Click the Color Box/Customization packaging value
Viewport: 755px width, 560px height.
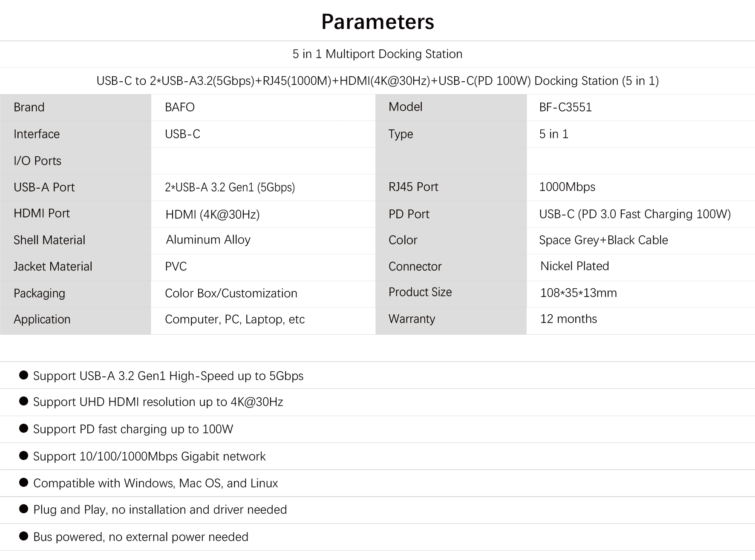point(231,293)
